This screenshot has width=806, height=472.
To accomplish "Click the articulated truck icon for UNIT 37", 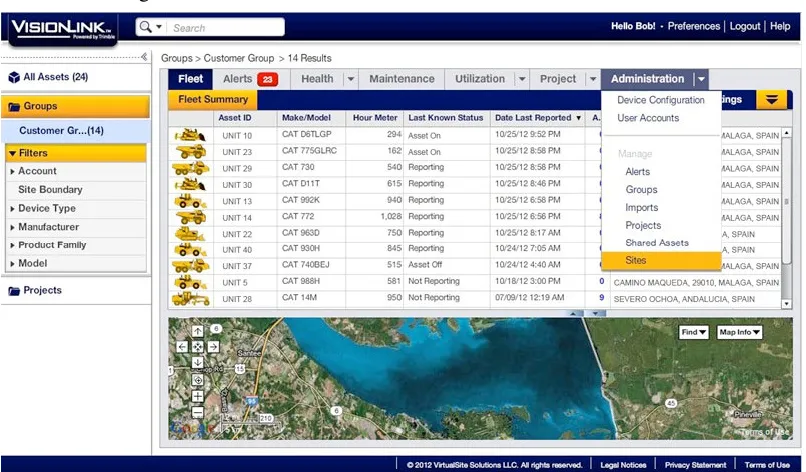I will pos(190,266).
